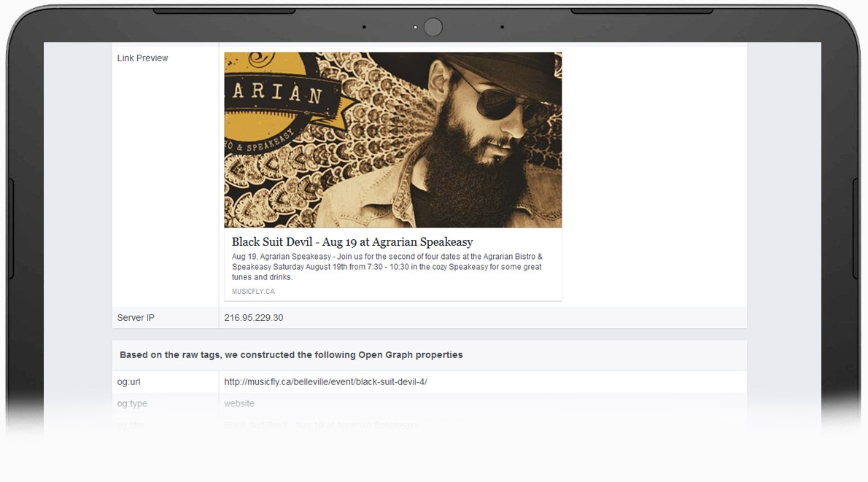The height and width of the screenshot is (482, 868).
Task: Select the heading 'Based on the raw tags' text
Action: (x=291, y=354)
